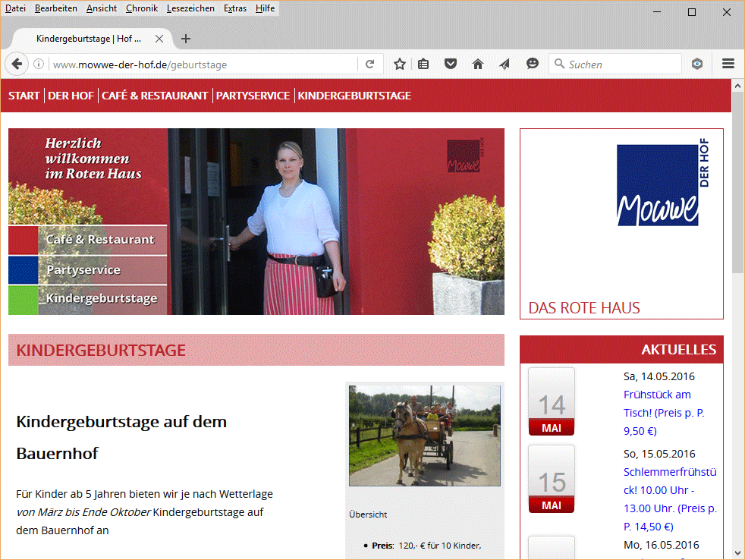Open the Bearbeiten menu
The width and height of the screenshot is (745, 560).
pos(55,8)
